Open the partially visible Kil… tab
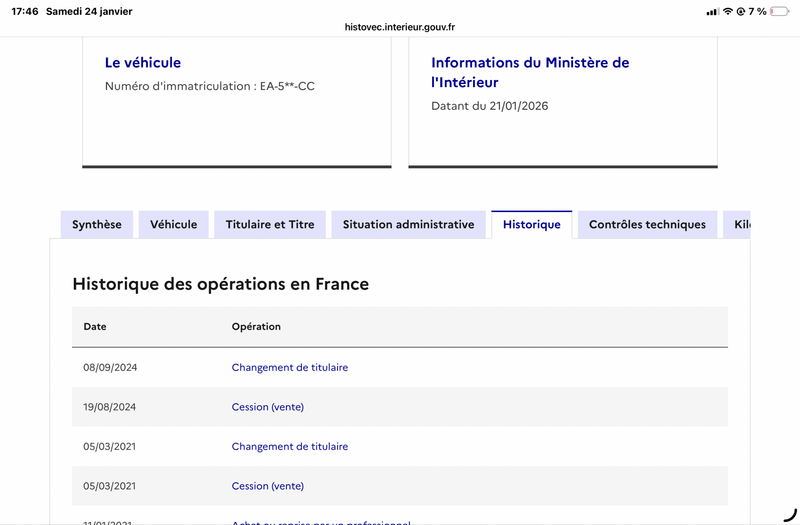The height and width of the screenshot is (525, 800). 740,225
